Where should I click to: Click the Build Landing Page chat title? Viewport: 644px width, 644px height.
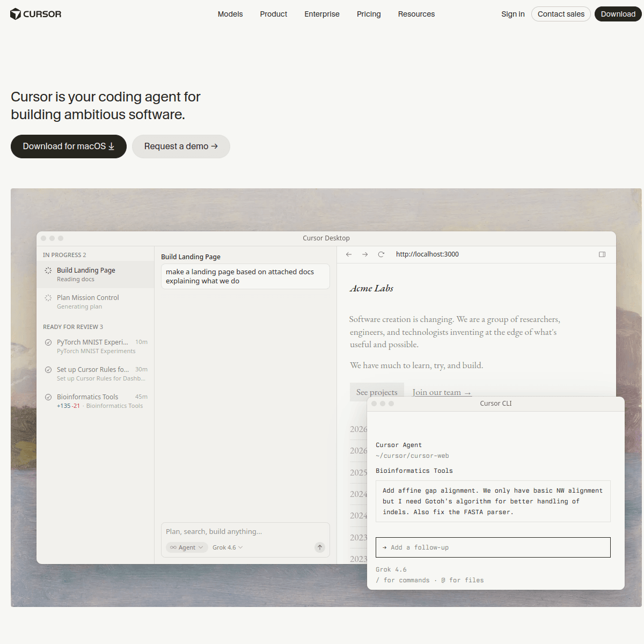(191, 257)
